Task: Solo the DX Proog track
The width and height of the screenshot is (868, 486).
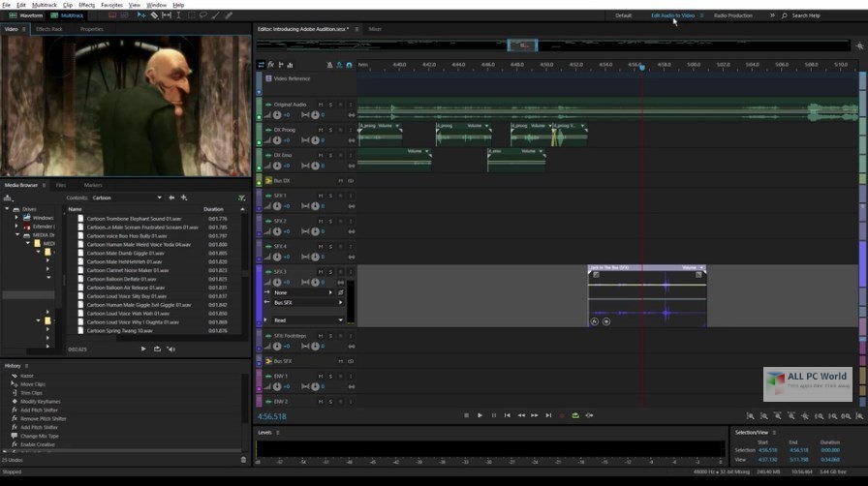Action: pos(330,130)
